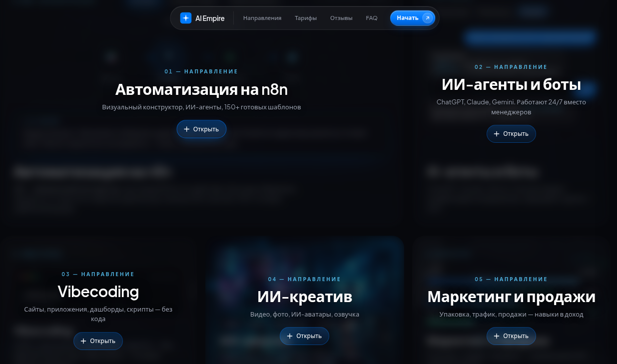The width and height of the screenshot is (617, 364).
Task: Expand the Vibecoding card with Открыть
Action: [x=98, y=341]
